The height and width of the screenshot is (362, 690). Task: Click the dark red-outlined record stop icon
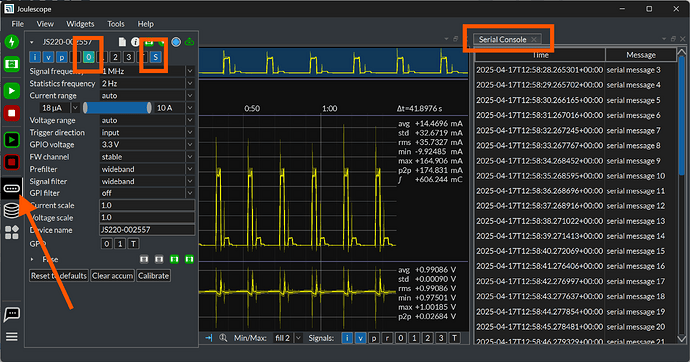click(x=12, y=162)
